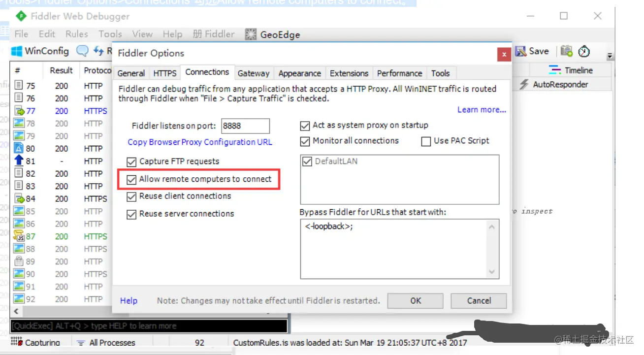Enable Use PAC Script checkbox
This screenshot has width=644, height=355.
(426, 141)
